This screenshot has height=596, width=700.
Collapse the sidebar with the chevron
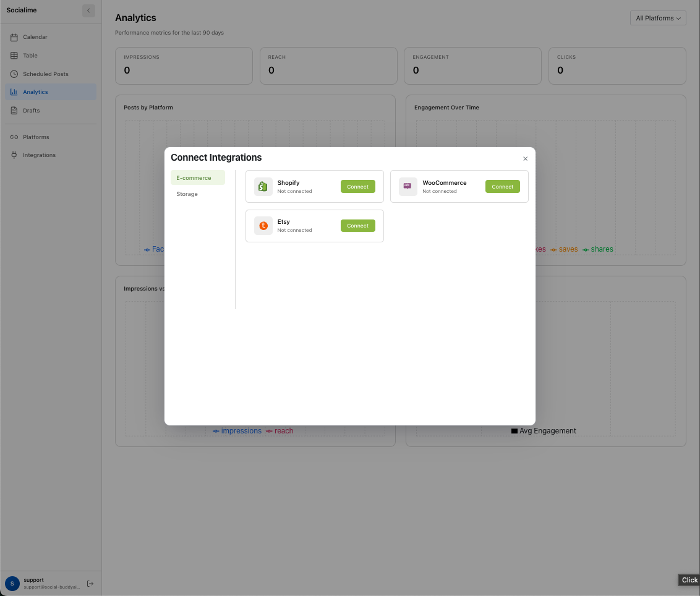[x=88, y=11]
